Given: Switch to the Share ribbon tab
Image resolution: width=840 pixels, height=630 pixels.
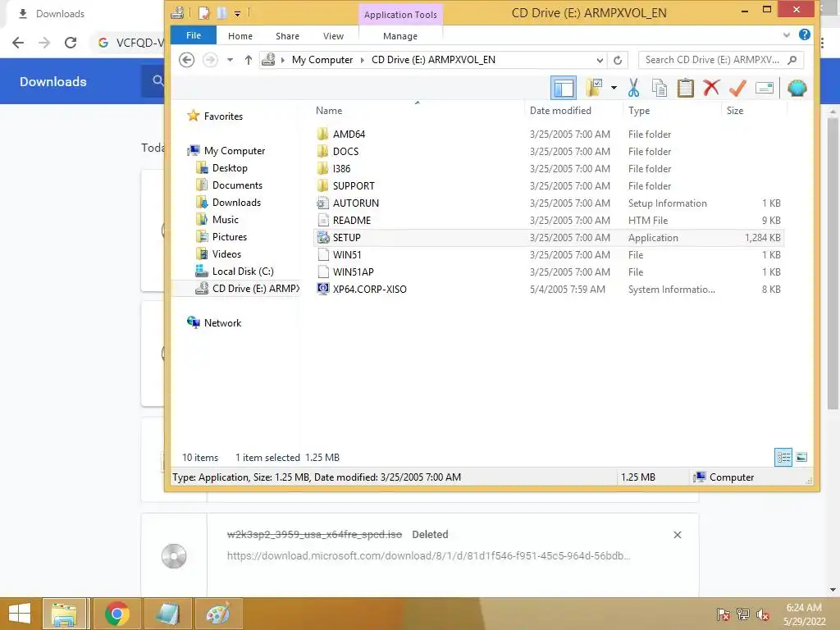Looking at the screenshot, I should (x=287, y=36).
